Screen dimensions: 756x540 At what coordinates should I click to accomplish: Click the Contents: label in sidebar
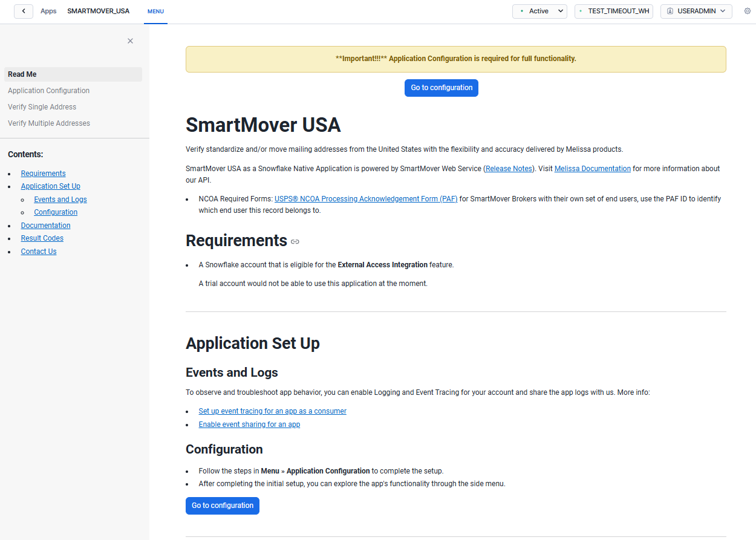tap(25, 155)
